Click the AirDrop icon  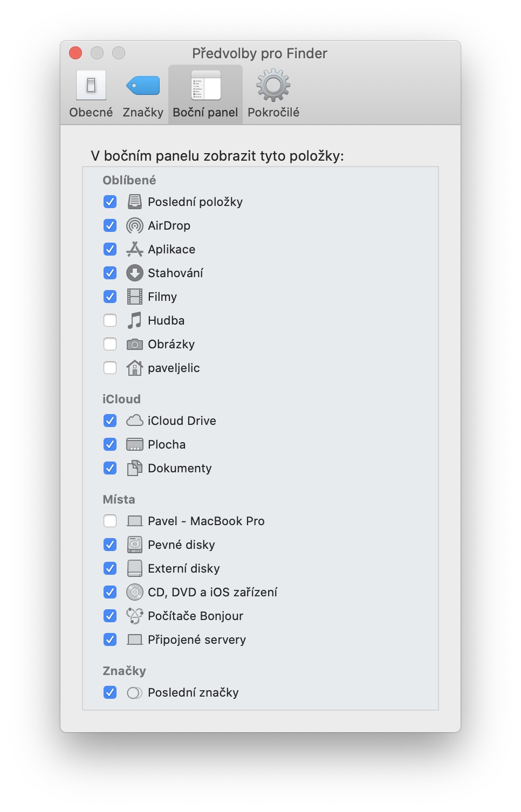click(134, 225)
